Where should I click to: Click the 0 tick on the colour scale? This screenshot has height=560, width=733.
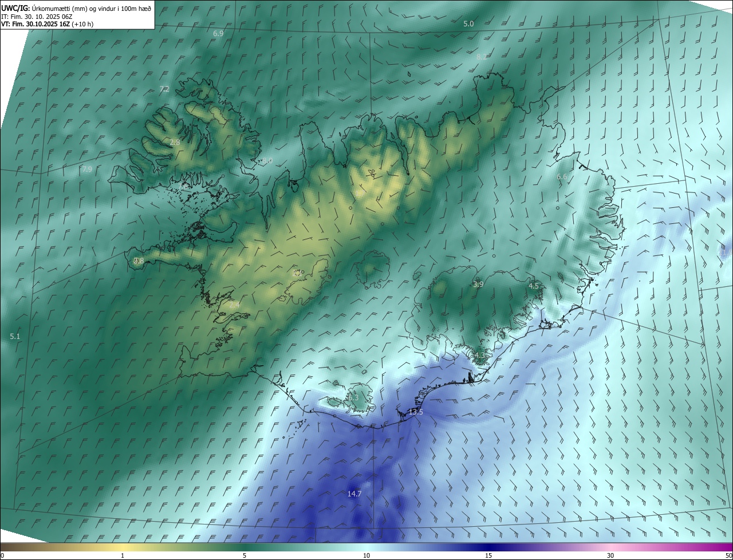click(2, 556)
